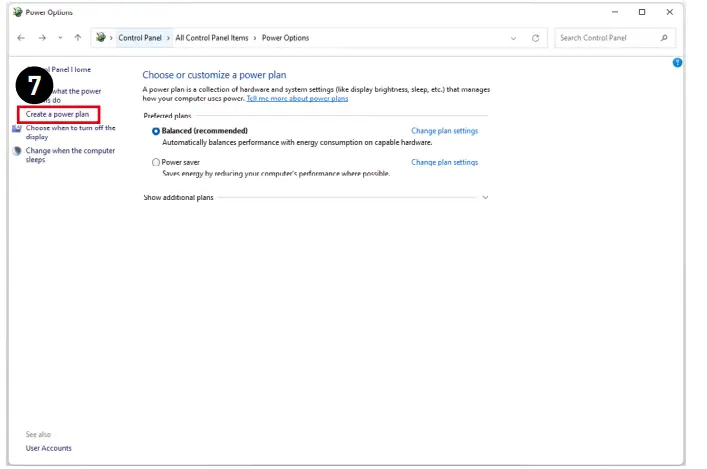The image size is (707, 469).
Task: Change plan settings for the Balanced plan
Action: pos(444,131)
